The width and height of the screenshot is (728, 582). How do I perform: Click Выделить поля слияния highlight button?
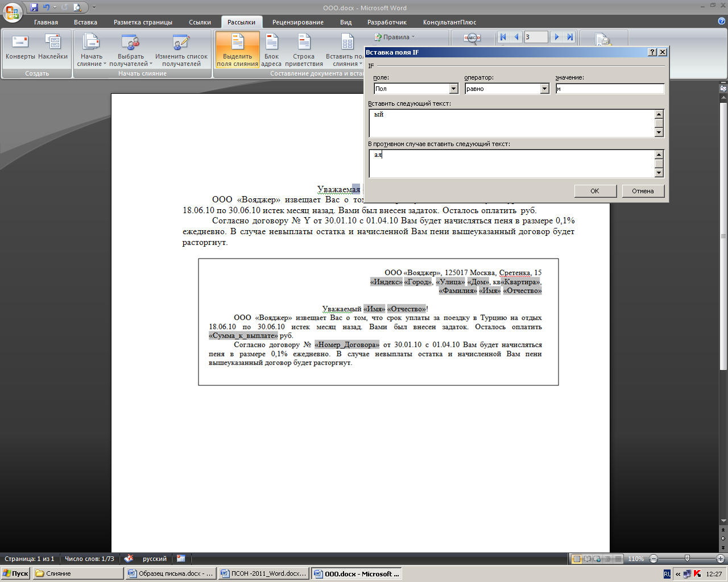pos(237,49)
